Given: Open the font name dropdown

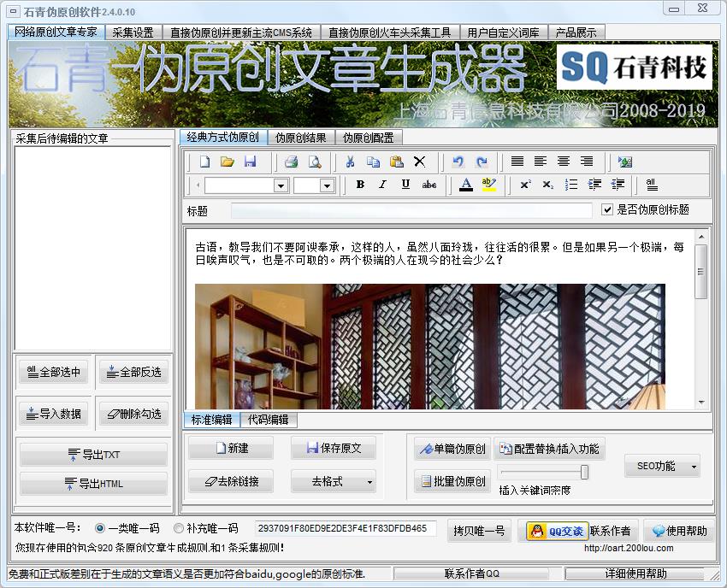Looking at the screenshot, I should 281,185.
